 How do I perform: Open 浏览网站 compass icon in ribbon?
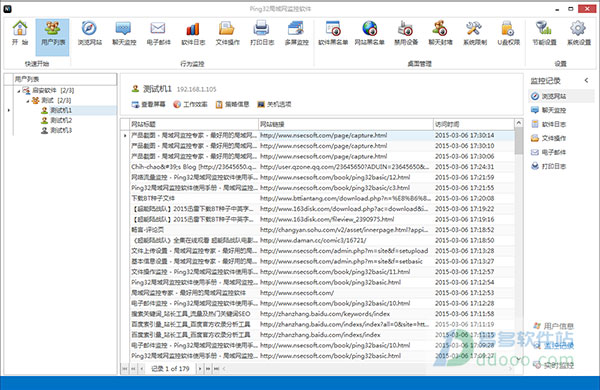click(90, 33)
